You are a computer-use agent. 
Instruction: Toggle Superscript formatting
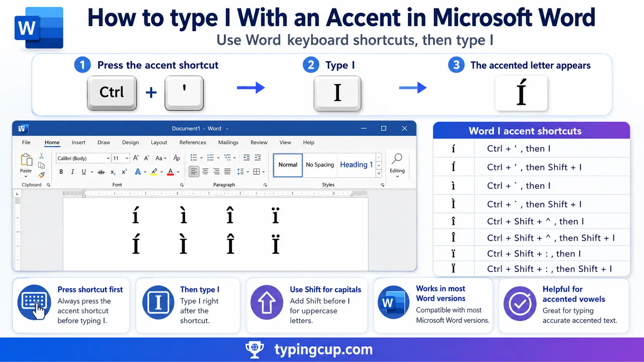click(x=124, y=172)
